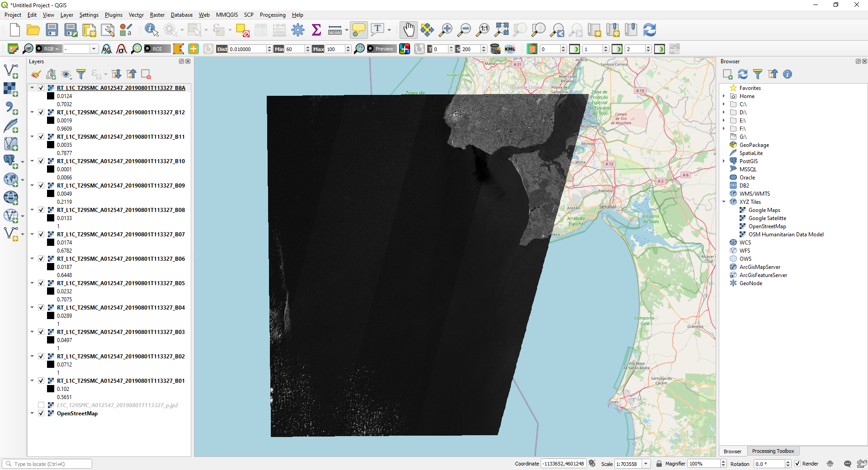Open the Identify Features tool

[151, 30]
